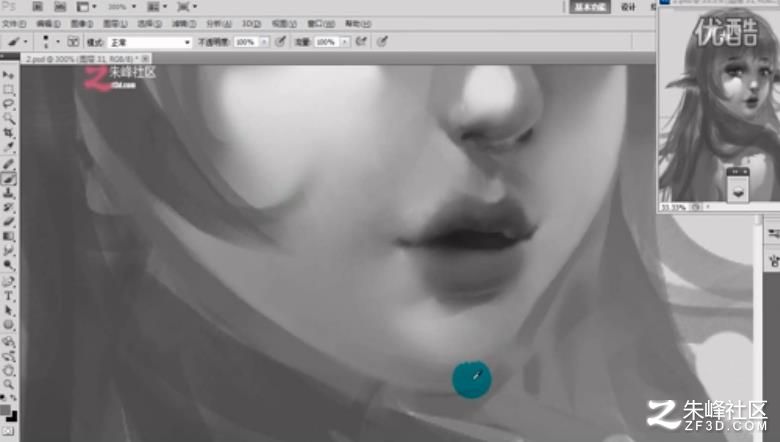Switch to 基本功能 workspace
Image resolution: width=780 pixels, height=442 pixels.
pyautogui.click(x=590, y=7)
